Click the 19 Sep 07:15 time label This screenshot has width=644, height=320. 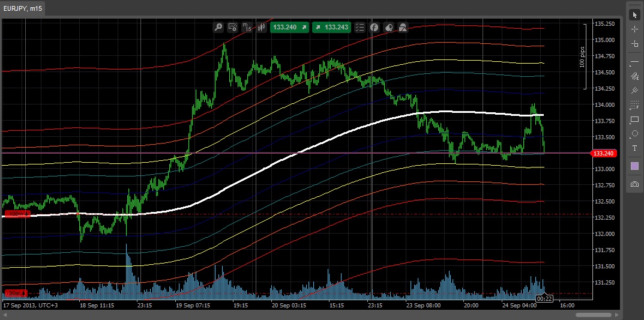coord(193,306)
